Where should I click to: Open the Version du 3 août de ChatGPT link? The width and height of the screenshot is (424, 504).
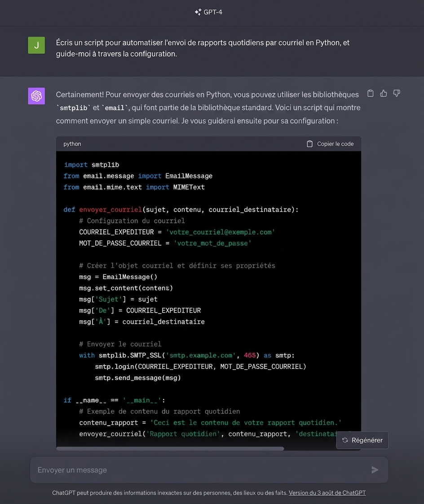pyautogui.click(x=327, y=493)
